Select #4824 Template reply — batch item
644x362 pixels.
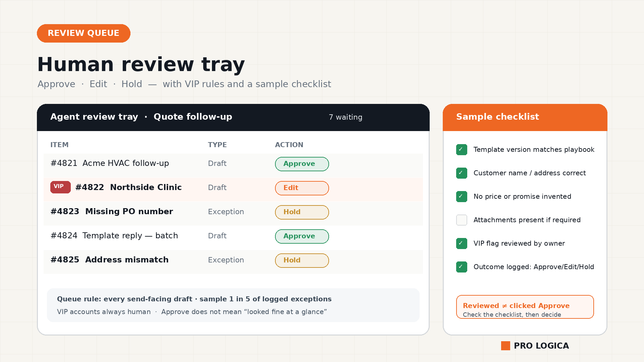coord(233,238)
